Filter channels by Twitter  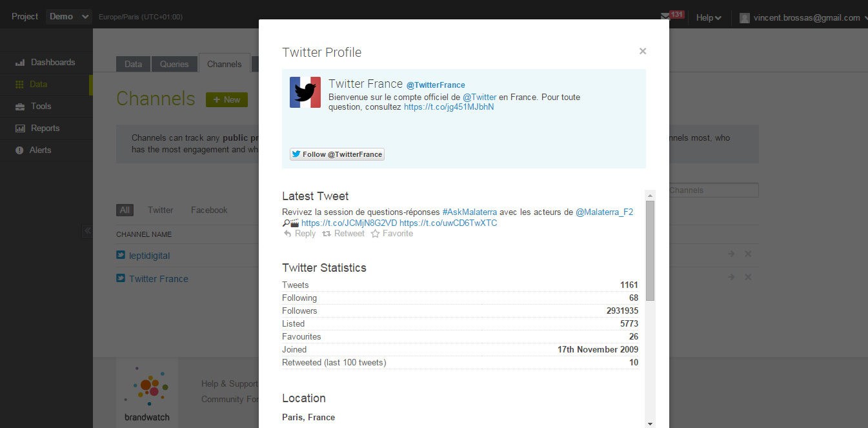(x=160, y=210)
